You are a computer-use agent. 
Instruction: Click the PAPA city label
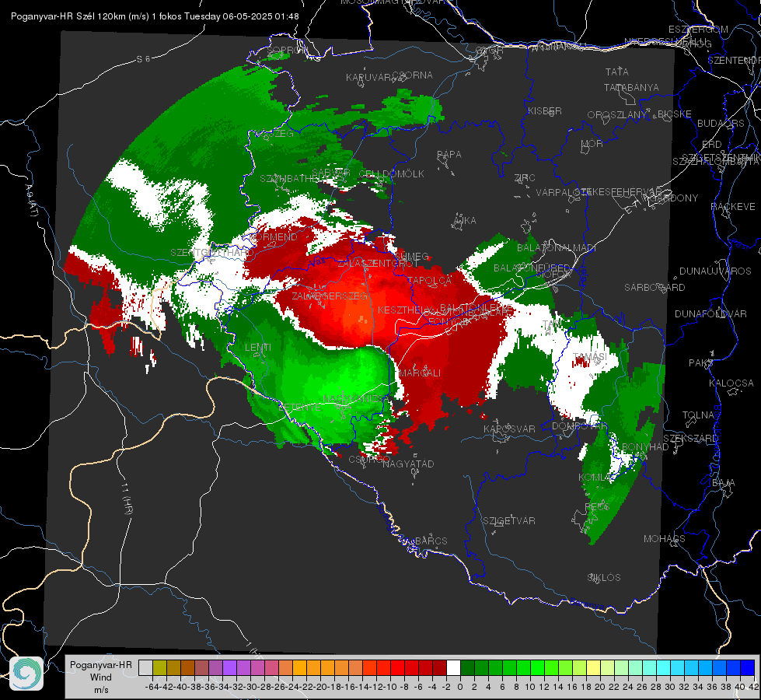[x=449, y=154]
